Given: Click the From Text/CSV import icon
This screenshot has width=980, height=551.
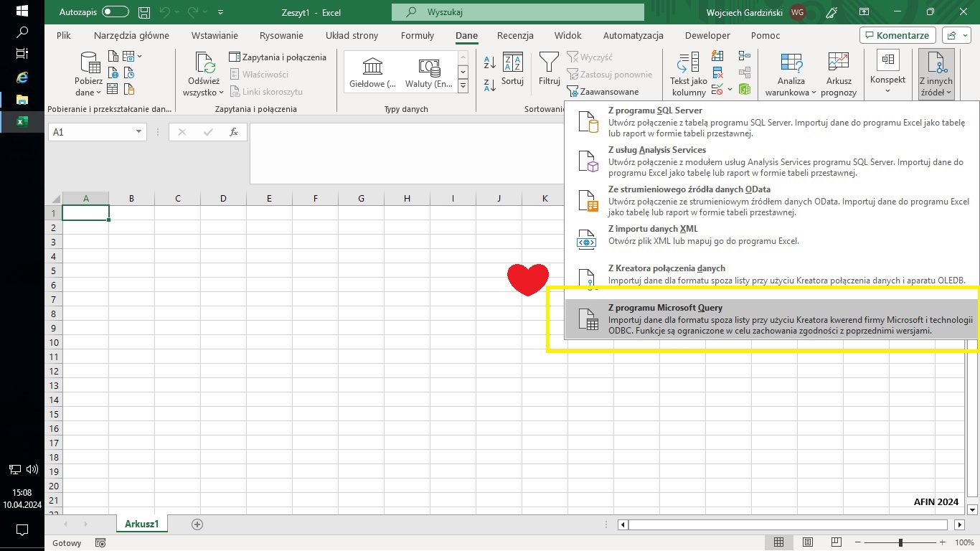Looking at the screenshot, I should point(113,56).
